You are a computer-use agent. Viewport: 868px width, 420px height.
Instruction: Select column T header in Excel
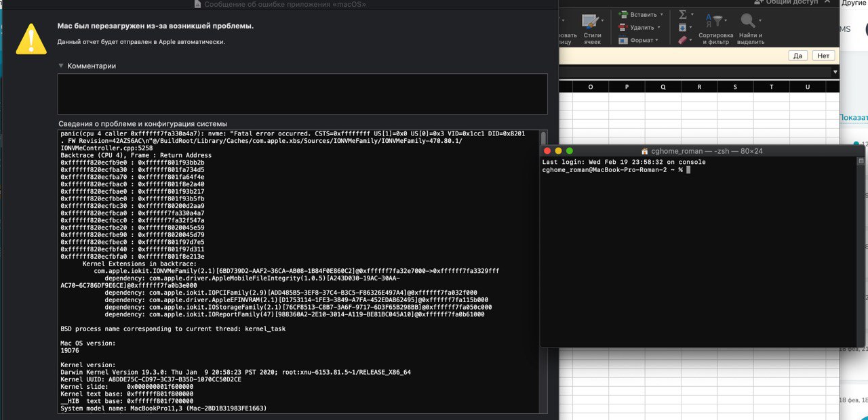[x=772, y=87]
